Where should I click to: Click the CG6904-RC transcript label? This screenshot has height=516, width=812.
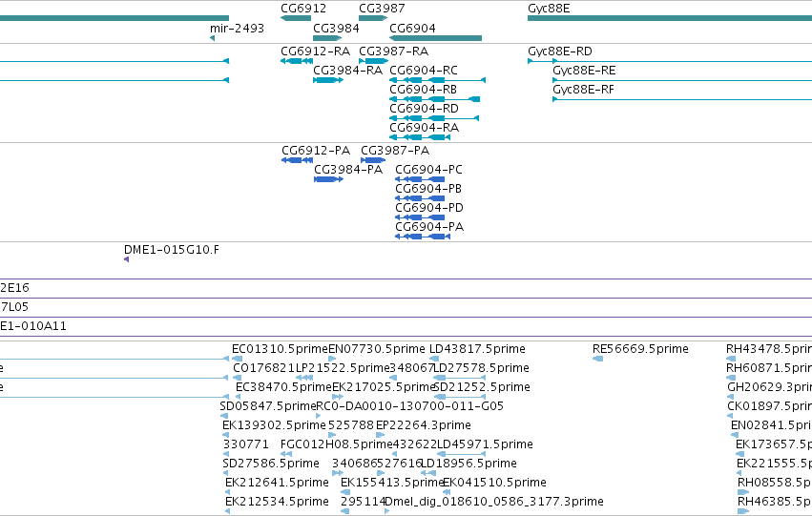click(424, 71)
